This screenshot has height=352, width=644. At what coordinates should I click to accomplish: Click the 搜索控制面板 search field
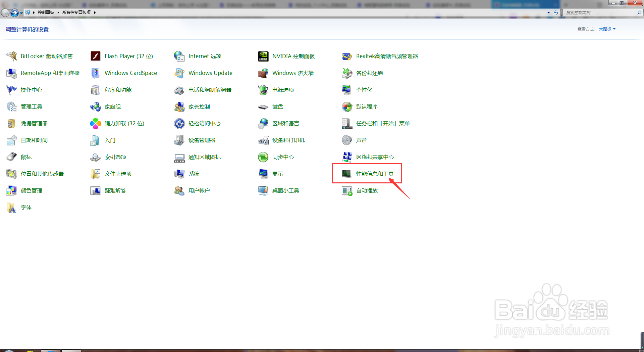click(599, 13)
